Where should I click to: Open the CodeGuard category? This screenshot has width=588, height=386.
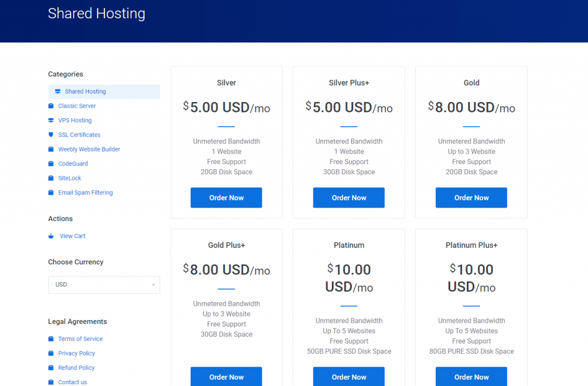[x=73, y=163]
